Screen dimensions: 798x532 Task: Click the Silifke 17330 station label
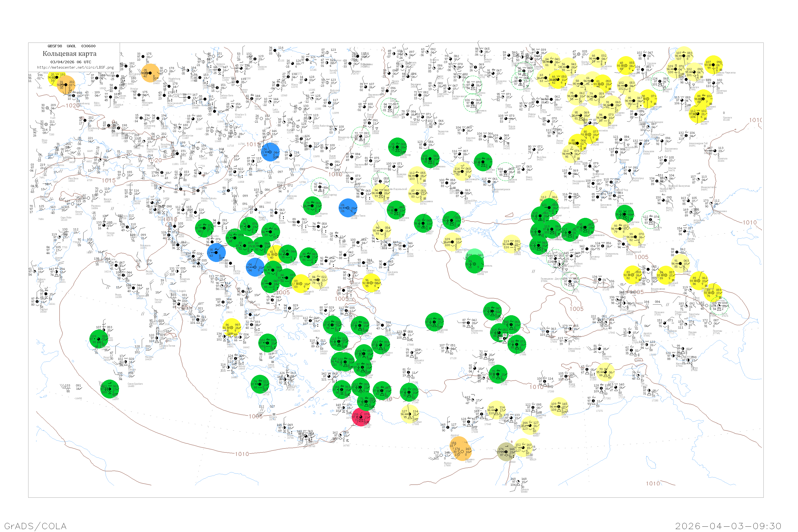[x=474, y=431]
